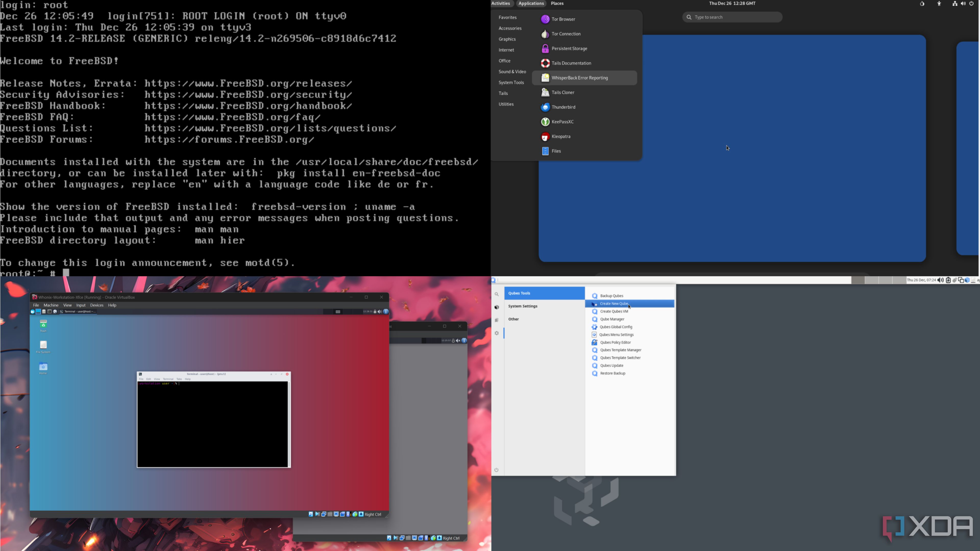This screenshot has width=980, height=551.
Task: Select Places in the Tails top bar
Action: (557, 3)
